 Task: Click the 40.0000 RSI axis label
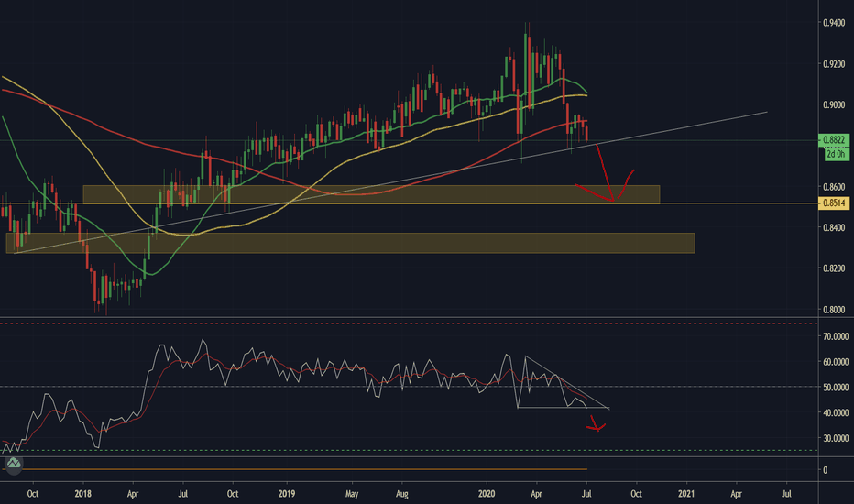point(836,413)
